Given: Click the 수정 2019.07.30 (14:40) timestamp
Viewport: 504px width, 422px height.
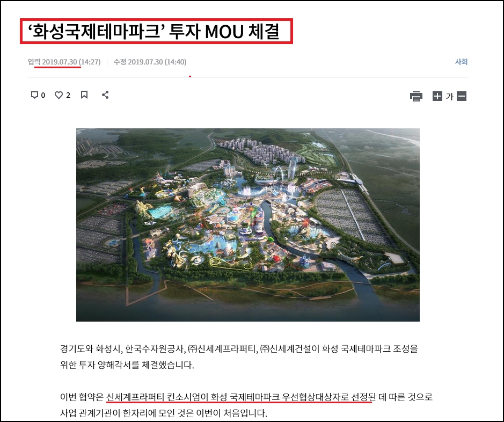Looking at the screenshot, I should pos(150,62).
